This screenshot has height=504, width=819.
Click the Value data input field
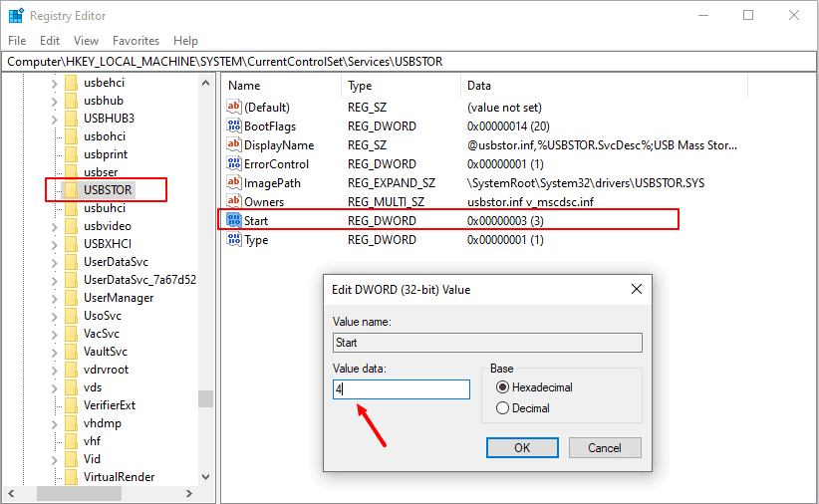point(402,389)
